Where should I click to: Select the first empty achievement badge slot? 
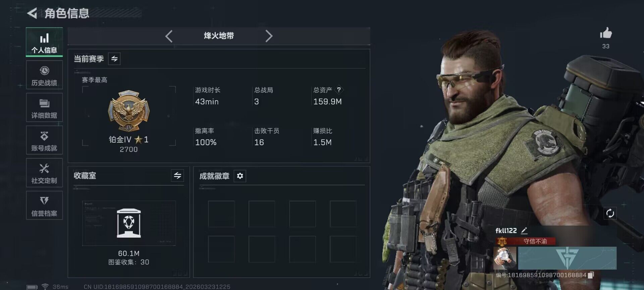(x=221, y=214)
